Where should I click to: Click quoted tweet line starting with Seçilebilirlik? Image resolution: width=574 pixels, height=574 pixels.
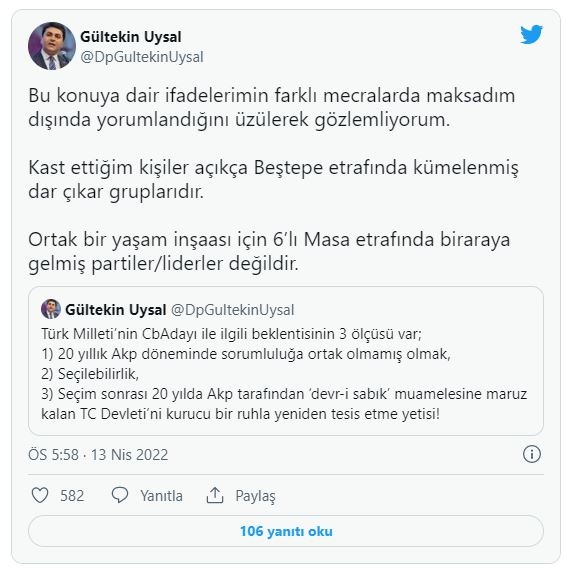(x=90, y=374)
